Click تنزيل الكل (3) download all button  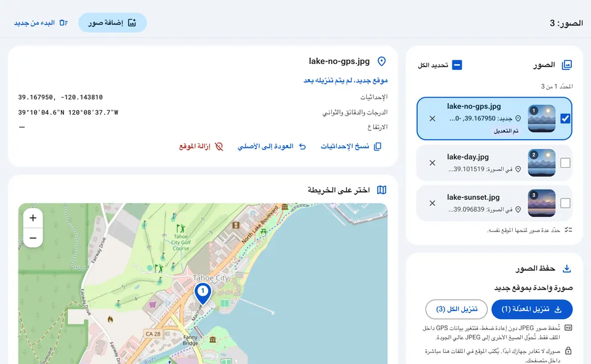coord(456,309)
